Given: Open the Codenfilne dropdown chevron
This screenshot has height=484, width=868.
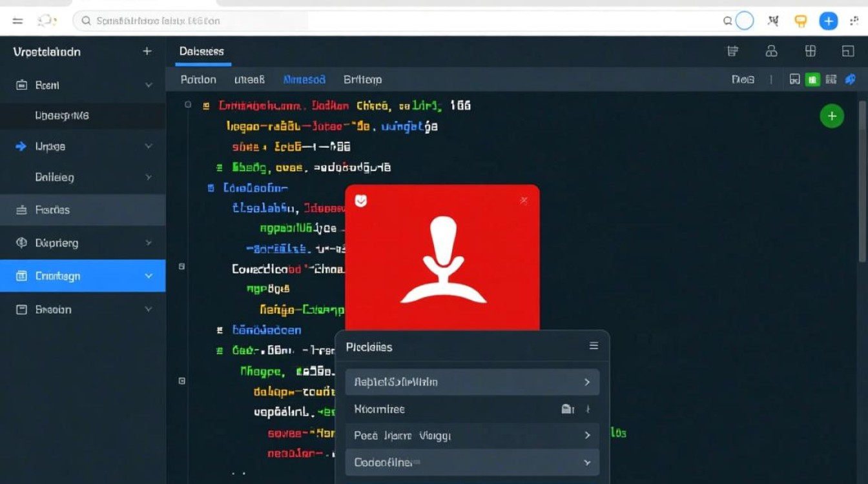Looking at the screenshot, I should pyautogui.click(x=587, y=463).
